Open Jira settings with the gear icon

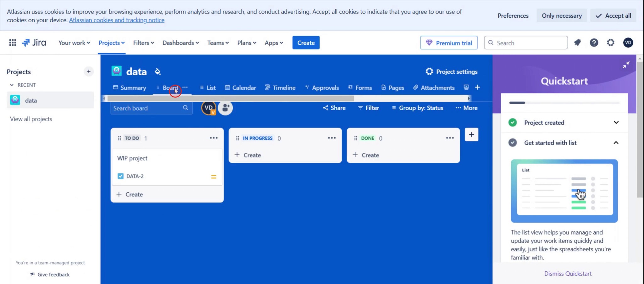[x=610, y=43]
